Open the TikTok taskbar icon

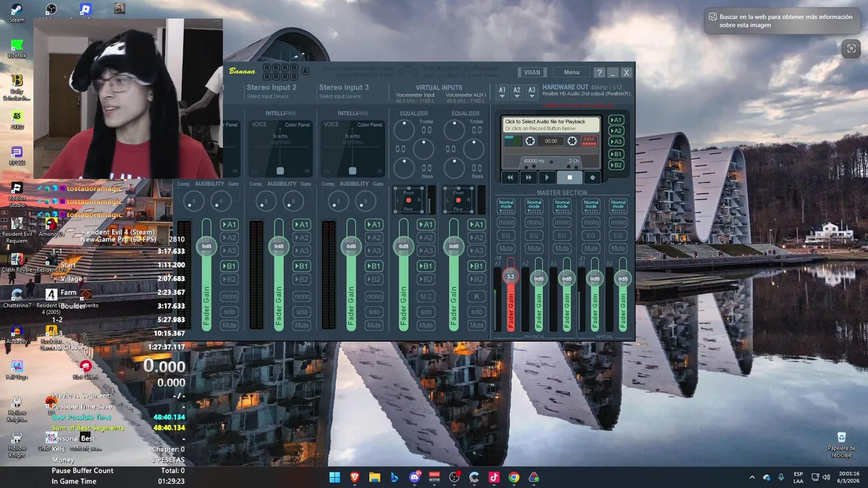pyautogui.click(x=494, y=477)
